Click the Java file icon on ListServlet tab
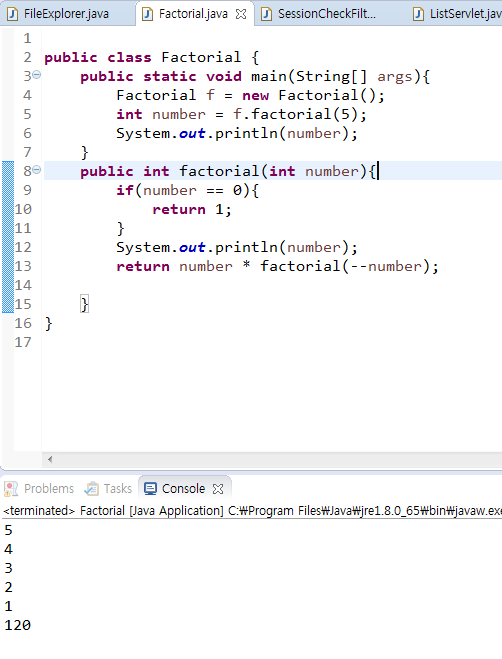The image size is (502, 659). tap(418, 14)
